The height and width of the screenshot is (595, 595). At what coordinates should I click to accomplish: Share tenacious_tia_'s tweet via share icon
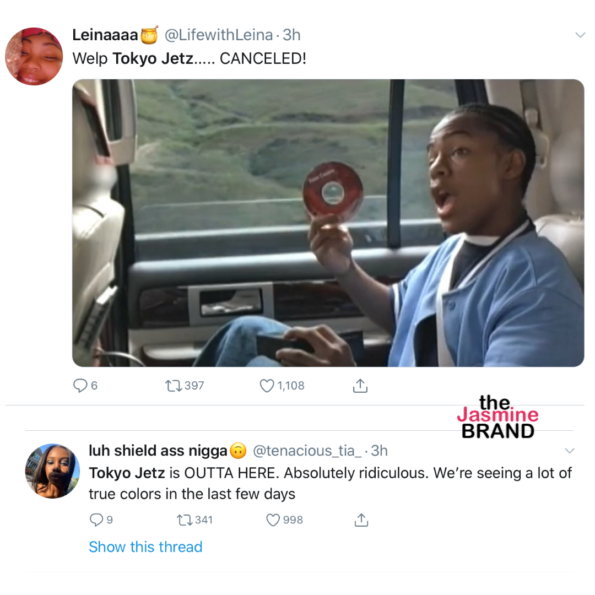click(361, 520)
